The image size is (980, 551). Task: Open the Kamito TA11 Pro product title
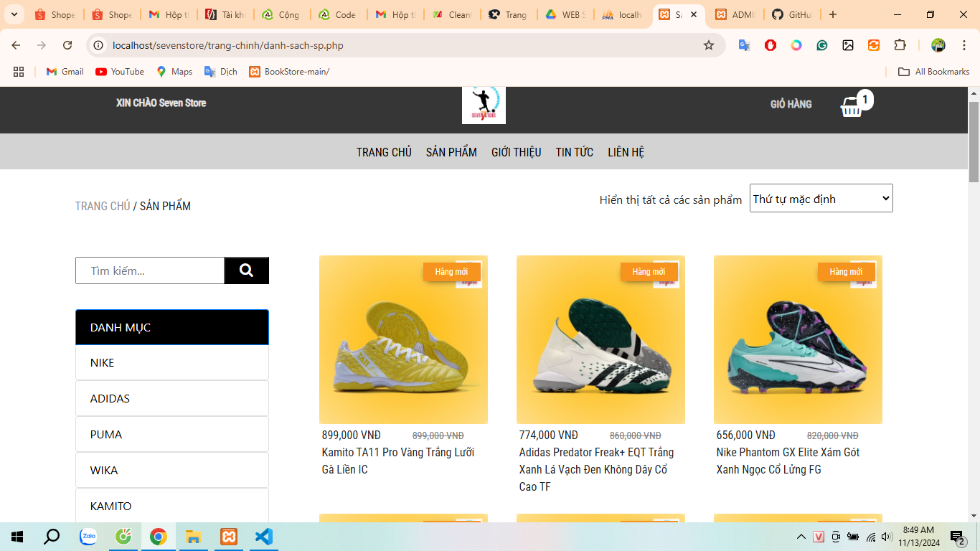[x=398, y=461]
